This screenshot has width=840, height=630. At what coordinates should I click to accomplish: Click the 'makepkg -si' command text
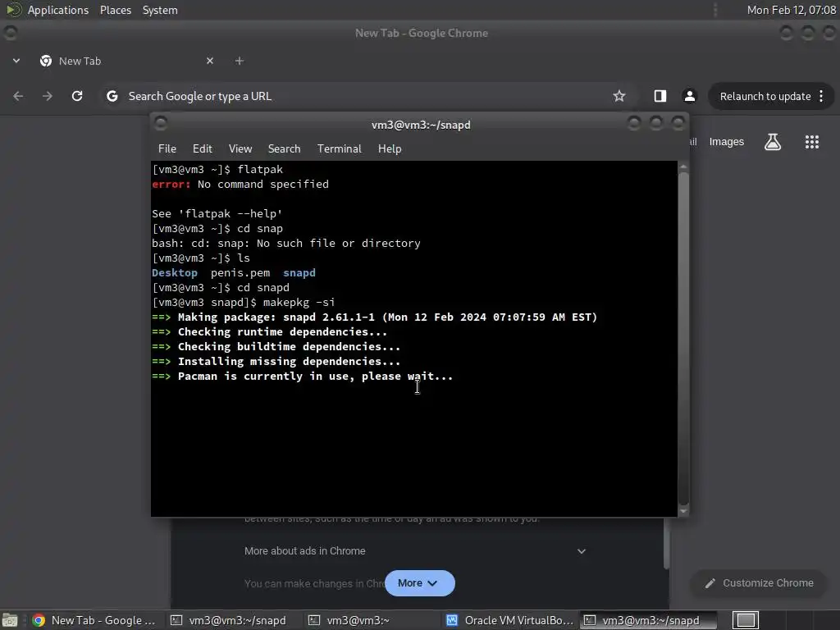tap(299, 302)
